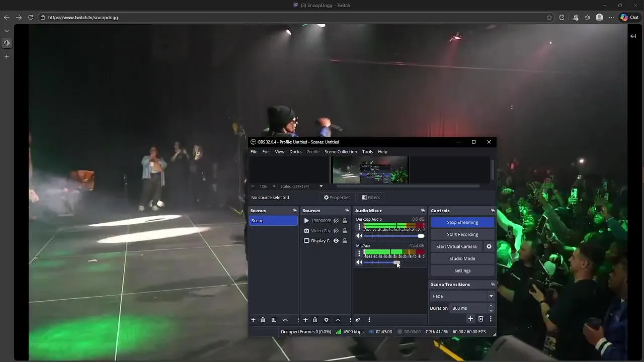Open advanced audio properties gears icon
This screenshot has width=644, height=362.
[x=358, y=320]
